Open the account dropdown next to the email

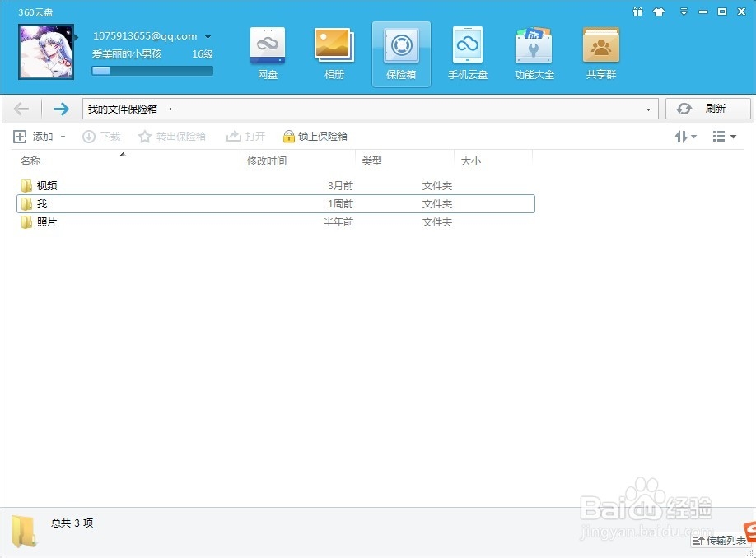pyautogui.click(x=208, y=36)
